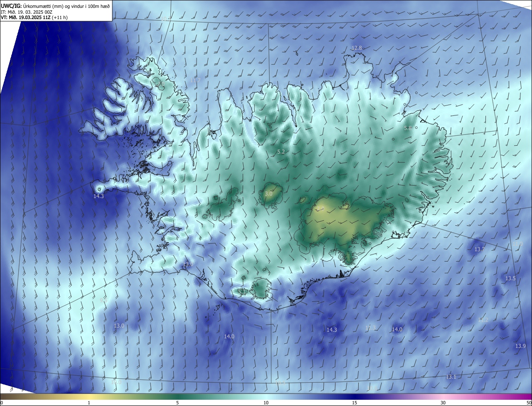Click the colorbar tick label 15

click(x=355, y=403)
